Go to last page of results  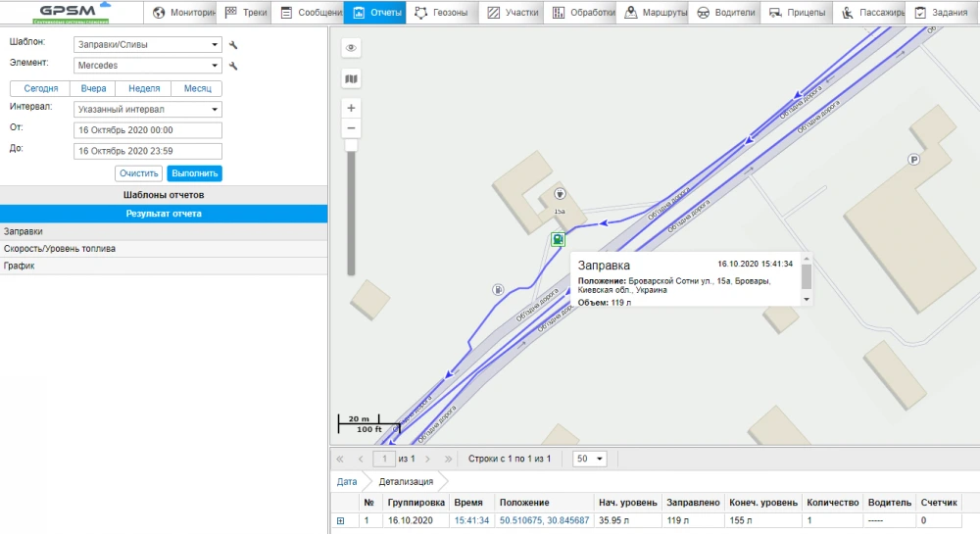(448, 459)
